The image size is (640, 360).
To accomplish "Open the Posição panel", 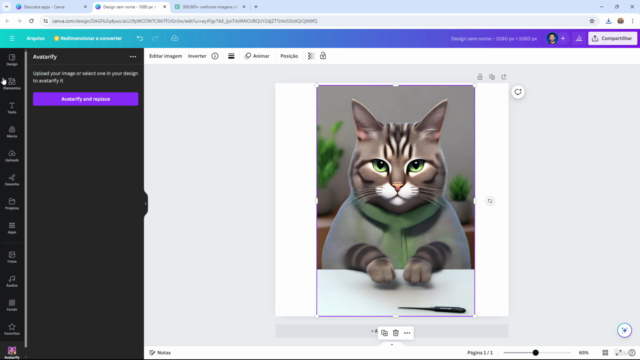I will 289,56.
